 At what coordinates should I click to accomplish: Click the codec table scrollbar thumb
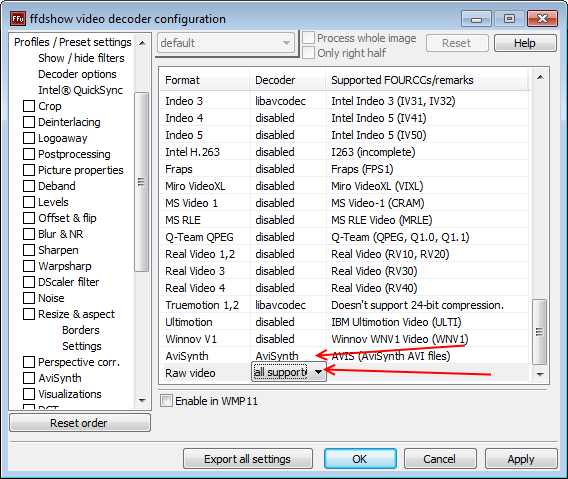[x=540, y=332]
